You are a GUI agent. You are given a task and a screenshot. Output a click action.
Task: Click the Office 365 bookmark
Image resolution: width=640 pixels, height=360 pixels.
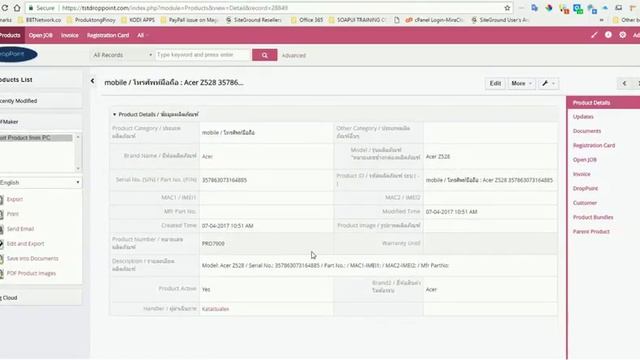(x=307, y=20)
